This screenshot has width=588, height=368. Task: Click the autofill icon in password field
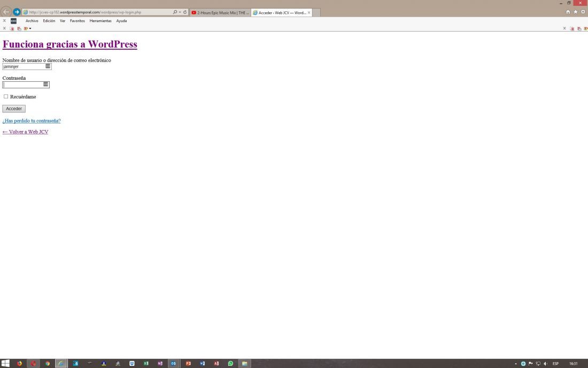[46, 85]
